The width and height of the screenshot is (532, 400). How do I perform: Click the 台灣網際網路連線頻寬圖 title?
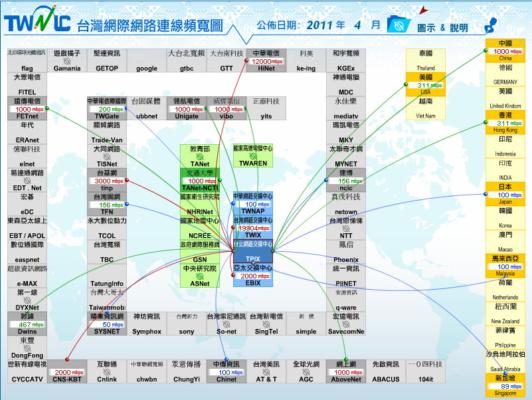click(149, 26)
